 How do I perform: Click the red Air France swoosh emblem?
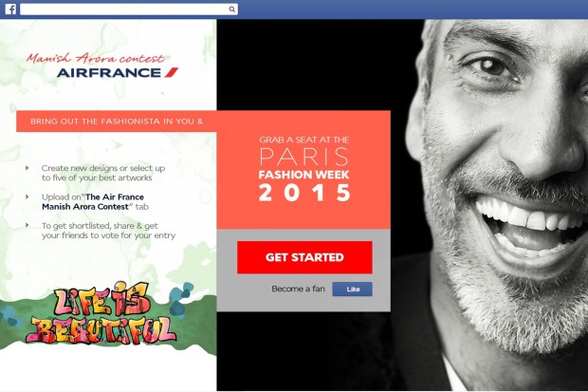[171, 72]
